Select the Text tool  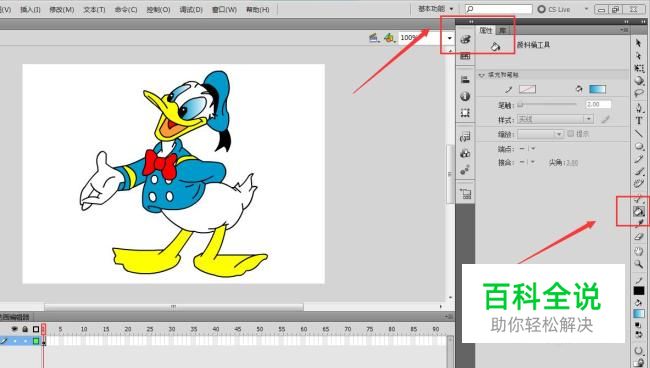(639, 121)
